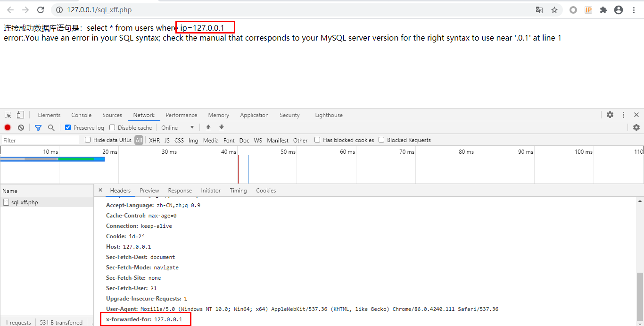Open the Google Translate page icon
The image size is (644, 326).
point(539,9)
